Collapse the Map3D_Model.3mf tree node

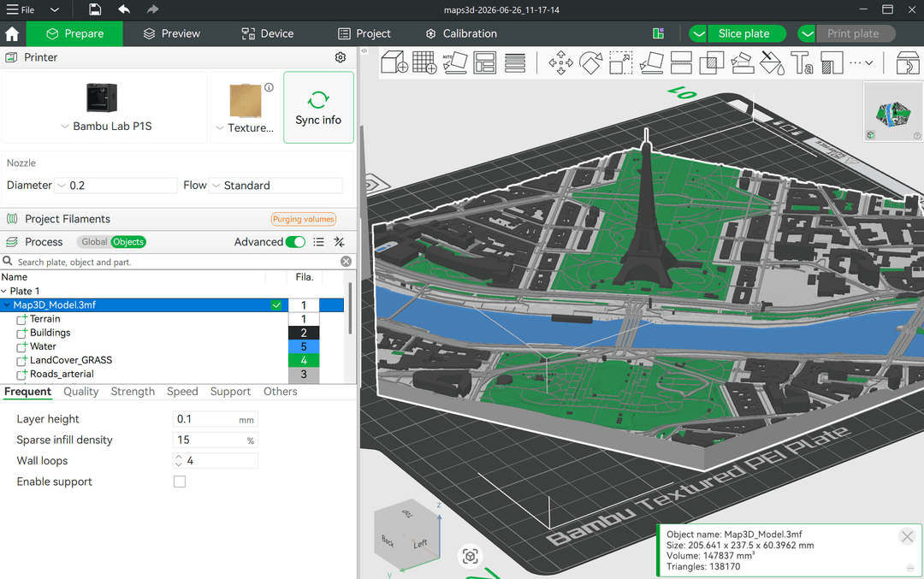[x=7, y=305]
